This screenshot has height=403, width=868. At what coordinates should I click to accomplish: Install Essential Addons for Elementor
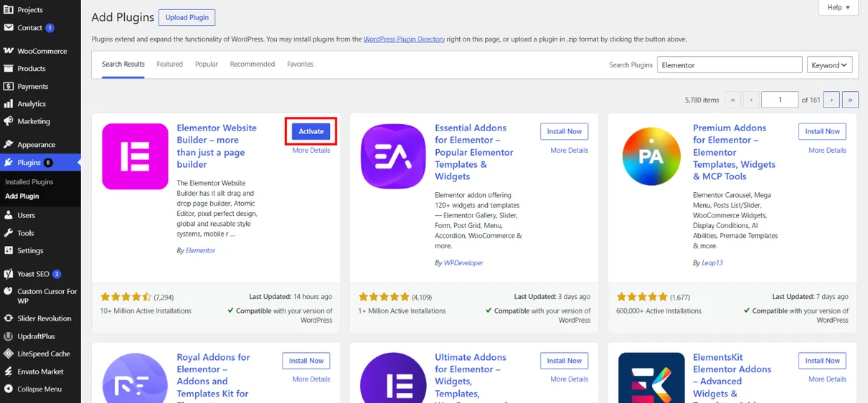click(x=565, y=131)
